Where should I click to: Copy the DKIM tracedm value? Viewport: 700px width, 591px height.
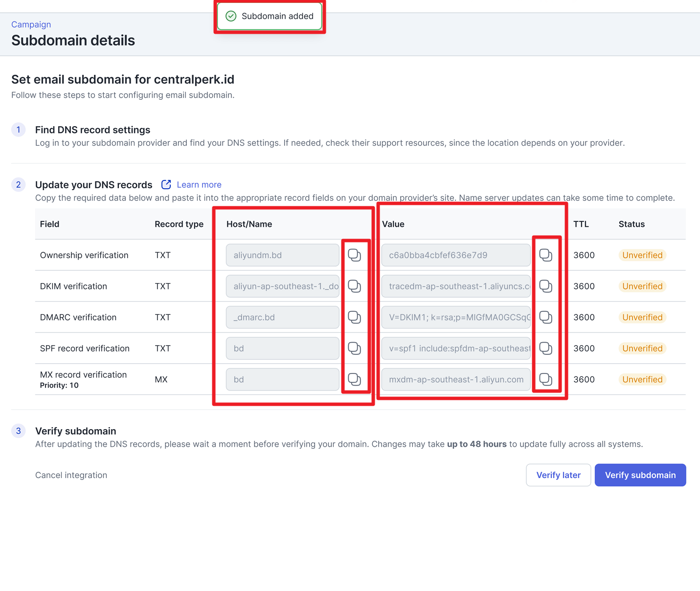click(x=545, y=286)
